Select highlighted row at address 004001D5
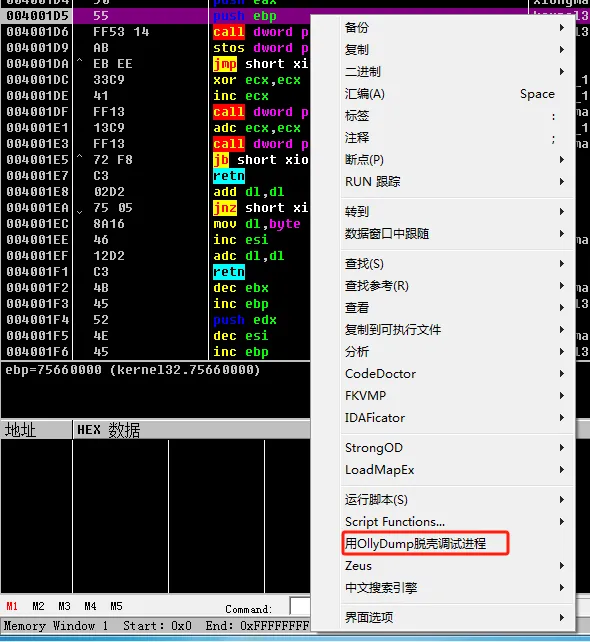590x642 pixels. tap(155, 16)
